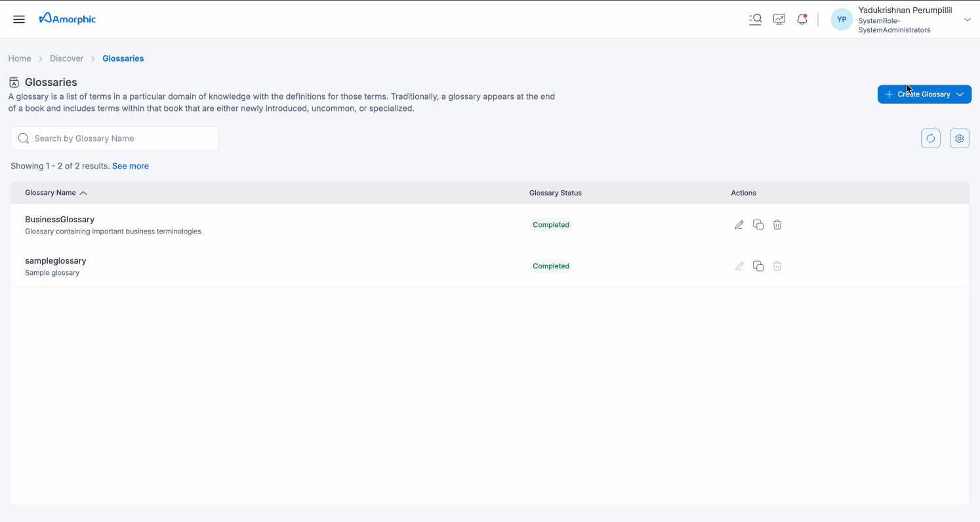Refresh the glossaries list
This screenshot has width=980, height=522.
point(930,138)
